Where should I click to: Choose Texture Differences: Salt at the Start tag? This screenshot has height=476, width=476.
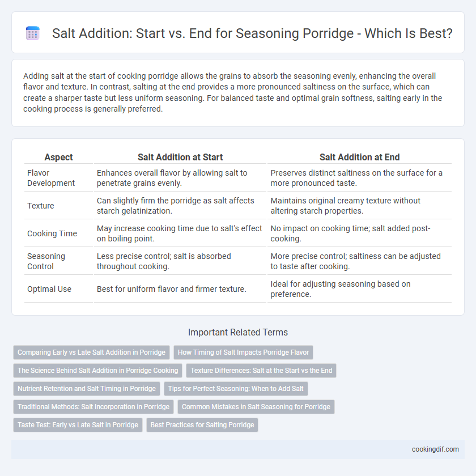[x=261, y=371]
